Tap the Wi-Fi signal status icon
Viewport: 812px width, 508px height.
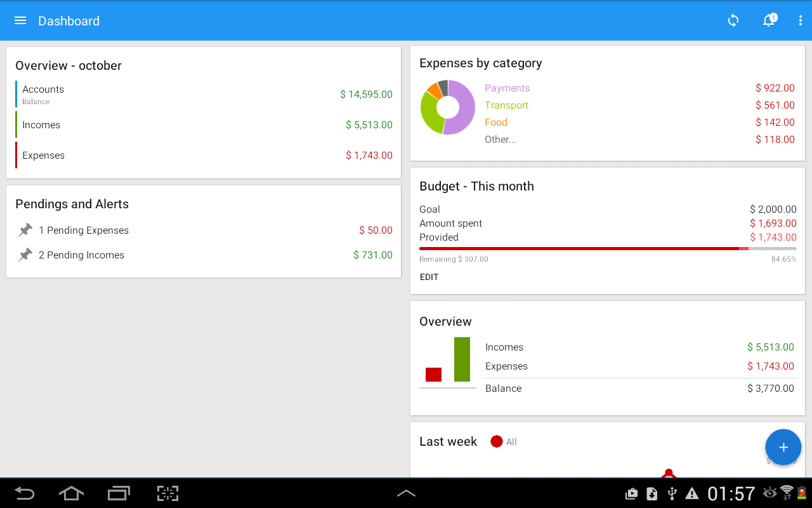click(787, 493)
